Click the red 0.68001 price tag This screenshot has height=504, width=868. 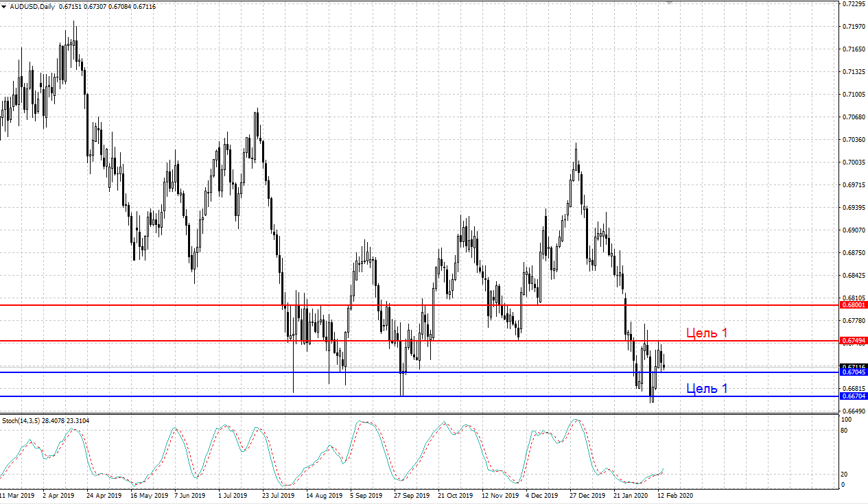[x=853, y=304]
